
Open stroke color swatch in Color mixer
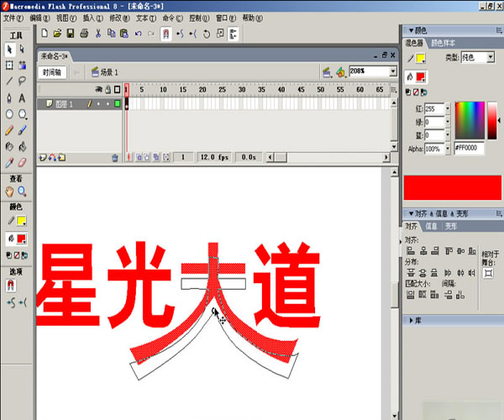click(421, 58)
